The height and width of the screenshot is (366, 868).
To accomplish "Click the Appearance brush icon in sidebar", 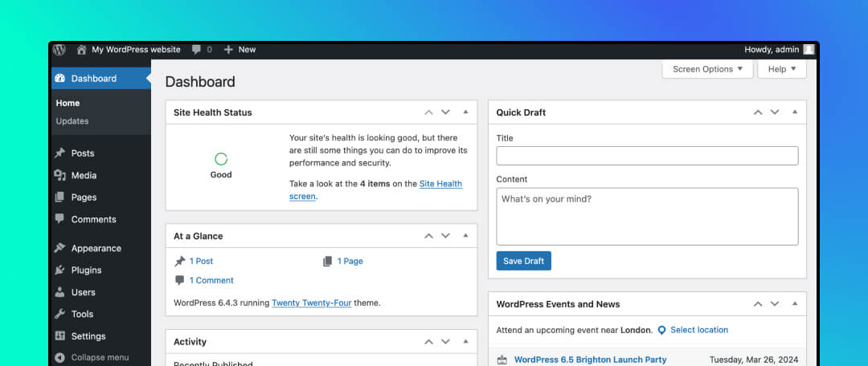I will point(59,248).
